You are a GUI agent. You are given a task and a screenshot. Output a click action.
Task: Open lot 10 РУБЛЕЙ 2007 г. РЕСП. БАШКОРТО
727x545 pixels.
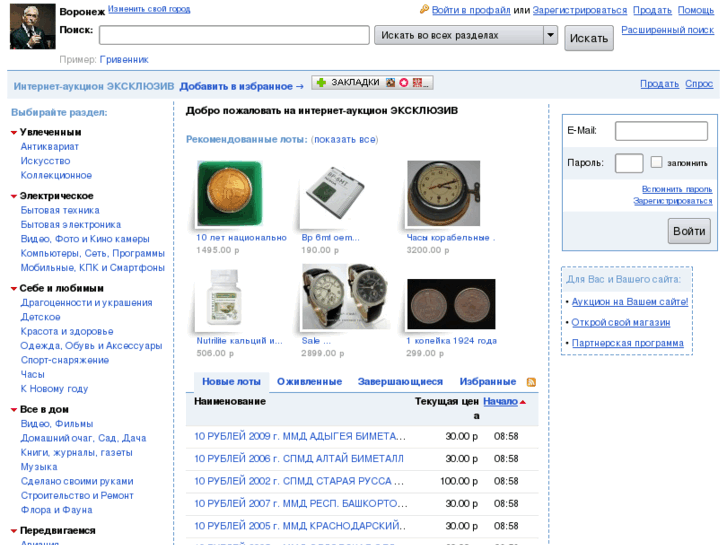coord(301,503)
